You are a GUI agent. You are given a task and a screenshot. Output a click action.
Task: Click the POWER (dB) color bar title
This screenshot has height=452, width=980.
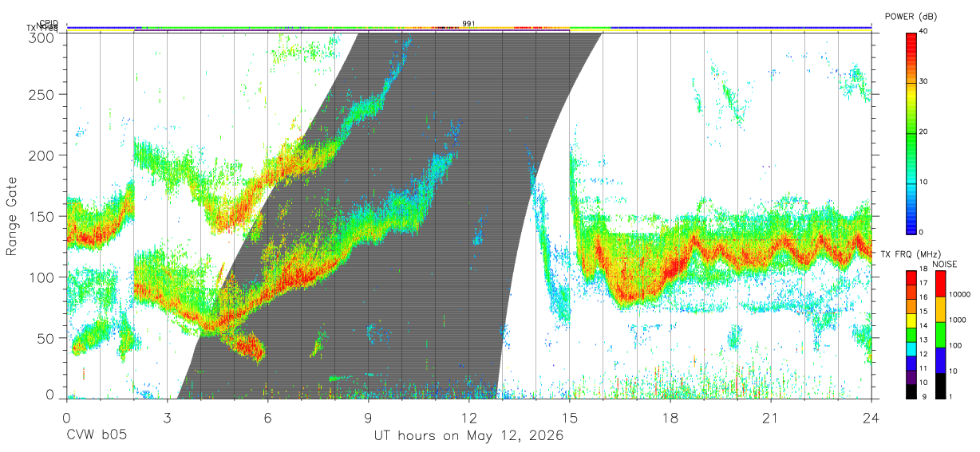coord(911,16)
